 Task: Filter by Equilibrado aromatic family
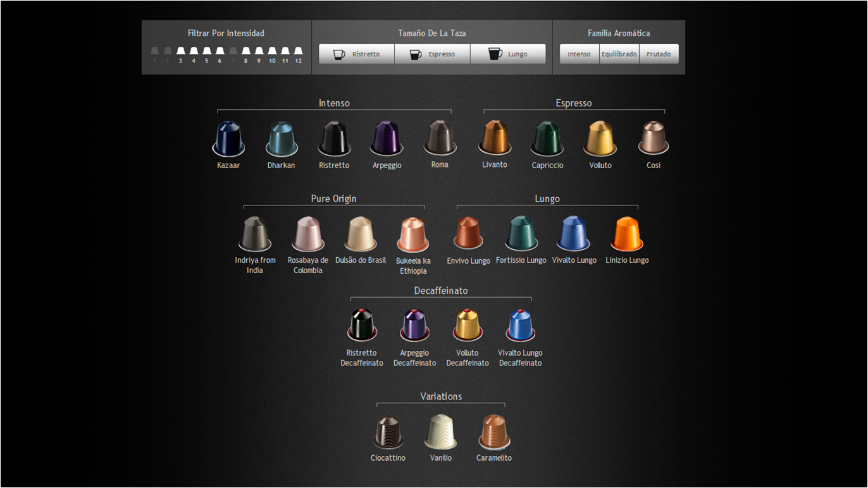tap(619, 54)
